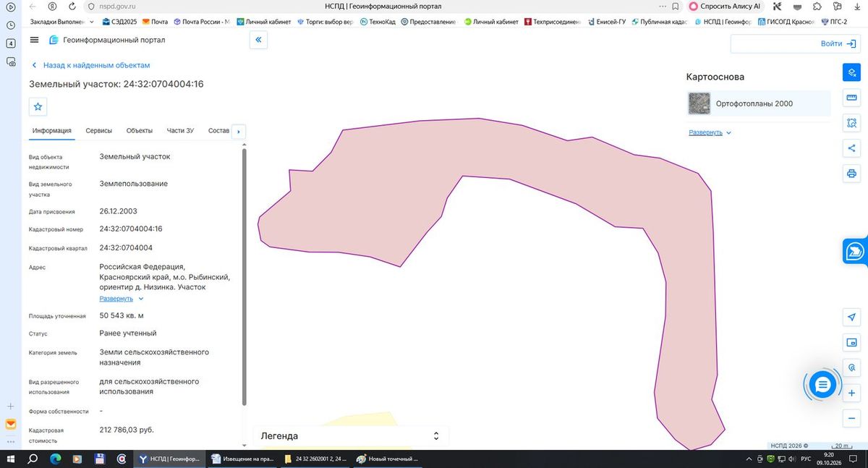Click the info panel vertical scrollbar
Image resolution: width=868 pixels, height=468 pixels.
[x=244, y=276]
